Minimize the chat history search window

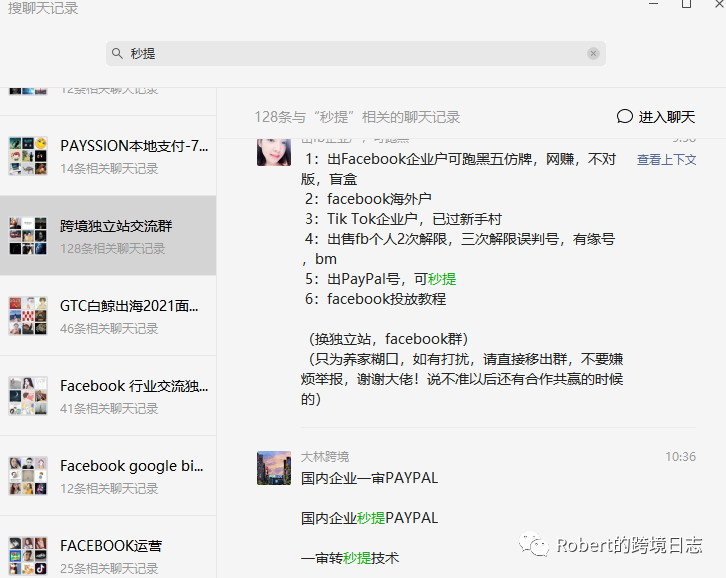(653, 4)
